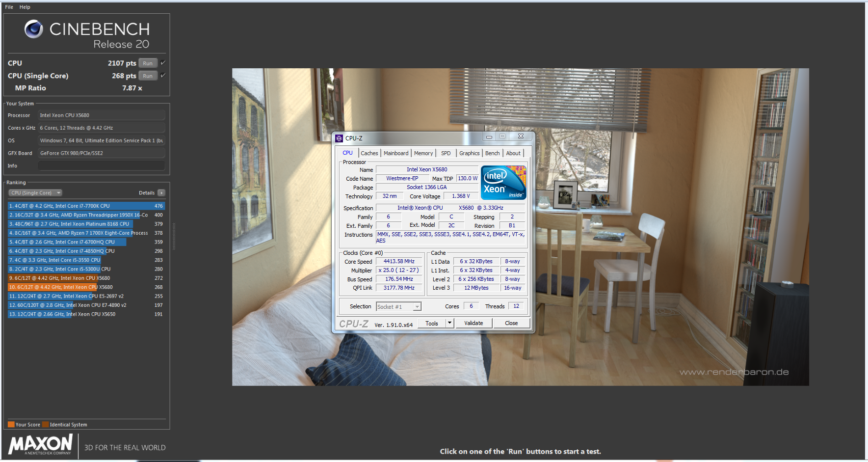This screenshot has width=868, height=462.
Task: Click the QPI Link value 3177.78 MHz
Action: 399,288
